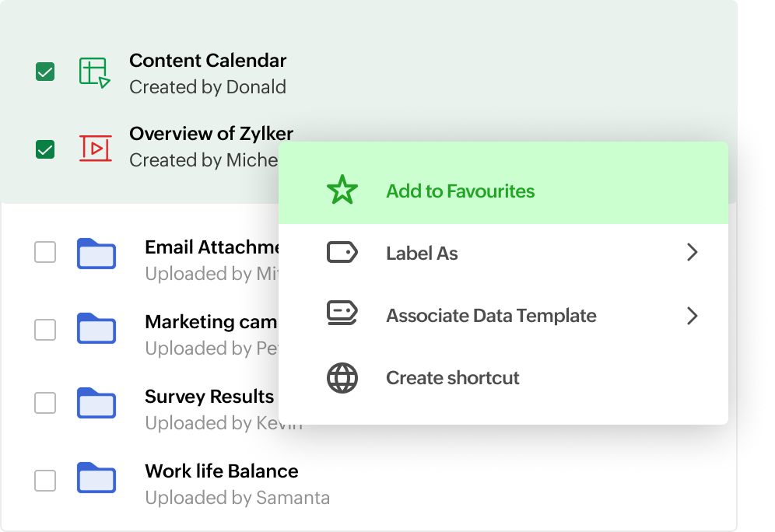This screenshot has width=775, height=532.
Task: Click the Create shortcut globe icon
Action: click(342, 378)
